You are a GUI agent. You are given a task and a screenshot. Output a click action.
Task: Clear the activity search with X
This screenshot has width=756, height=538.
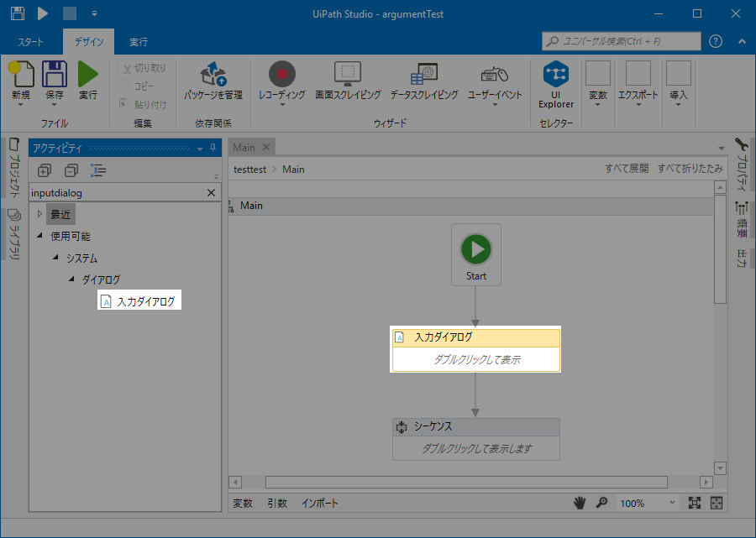click(x=211, y=193)
